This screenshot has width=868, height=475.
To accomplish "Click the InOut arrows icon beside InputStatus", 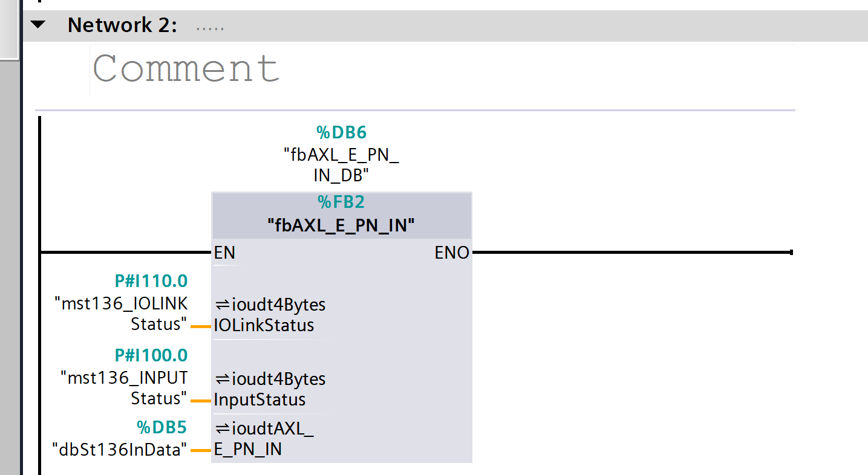I will click(x=223, y=379).
